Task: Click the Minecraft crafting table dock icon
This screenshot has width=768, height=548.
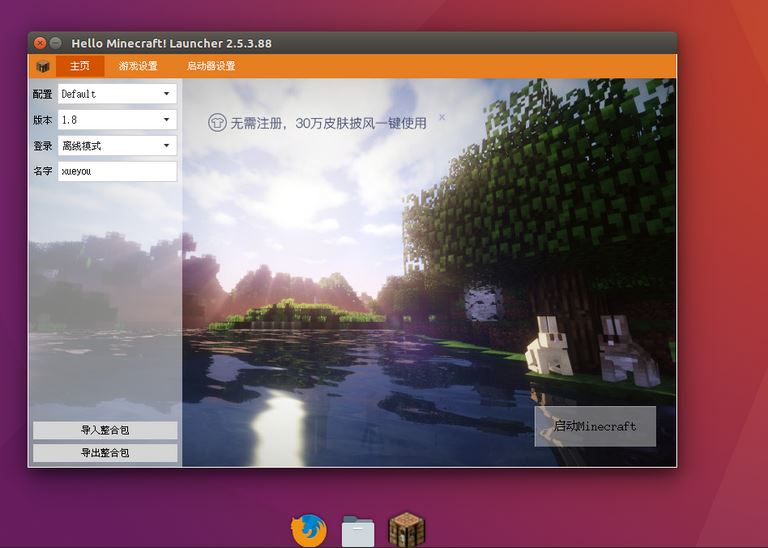Action: point(407,529)
